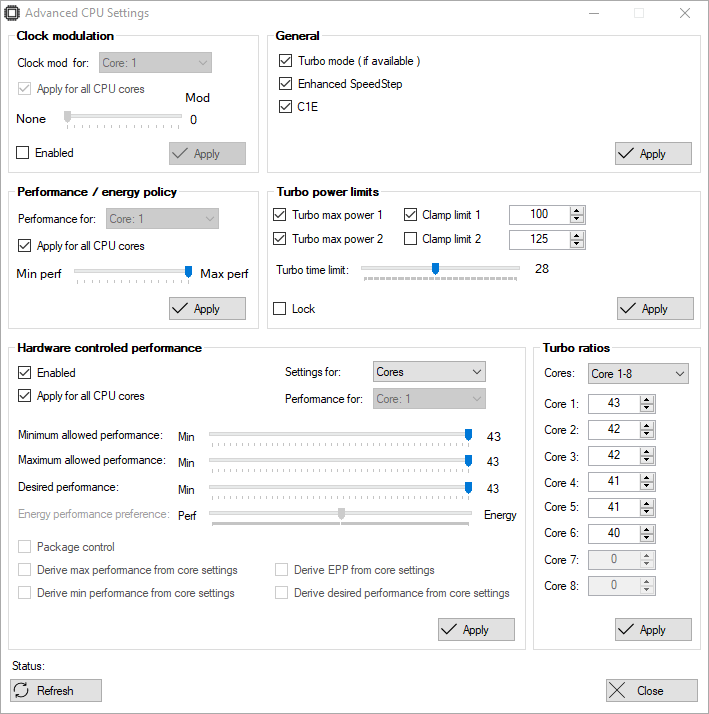Click the Core 2 turbo ratio input field
709x714 pixels.
click(x=614, y=429)
